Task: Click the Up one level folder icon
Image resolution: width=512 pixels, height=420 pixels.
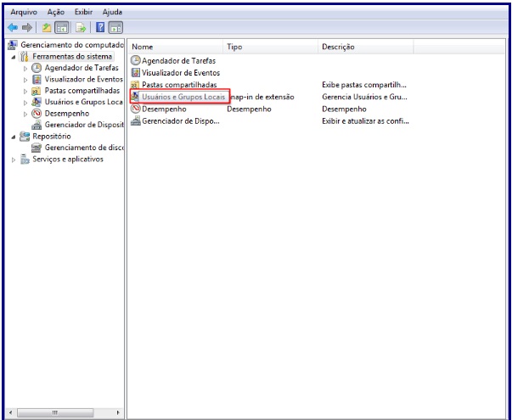Action: 47,28
